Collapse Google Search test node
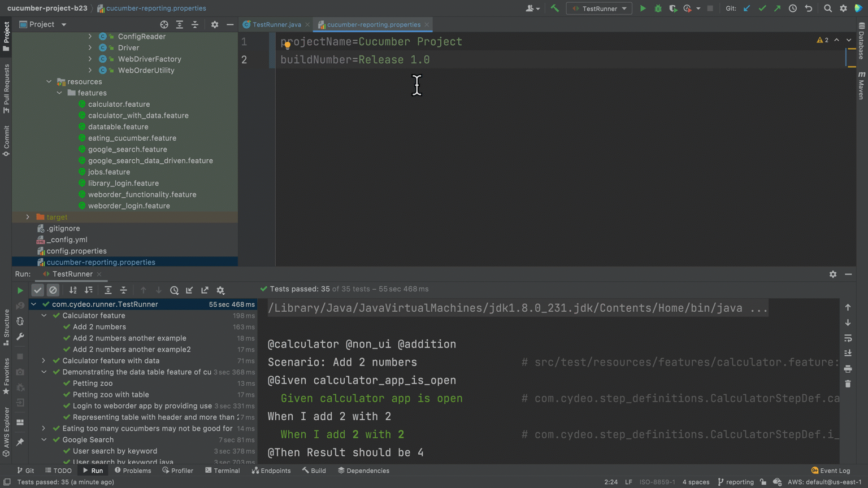The height and width of the screenshot is (488, 868). [x=44, y=439]
